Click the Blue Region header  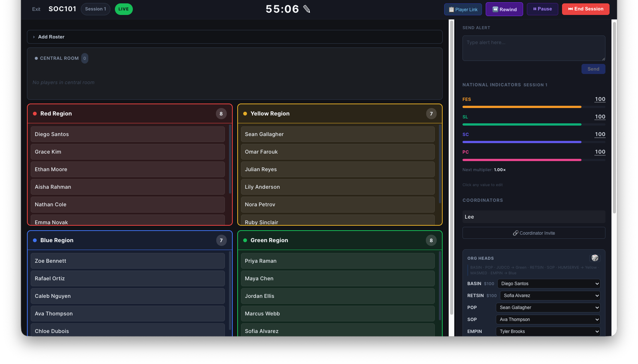(x=130, y=240)
